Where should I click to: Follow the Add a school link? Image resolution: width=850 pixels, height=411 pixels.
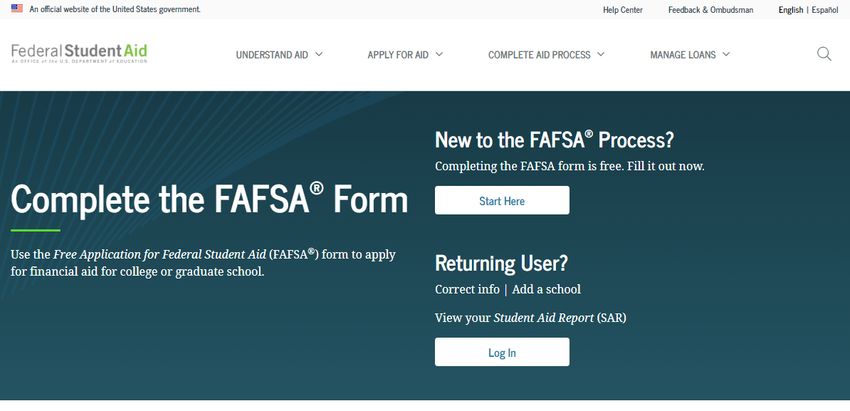coord(546,290)
